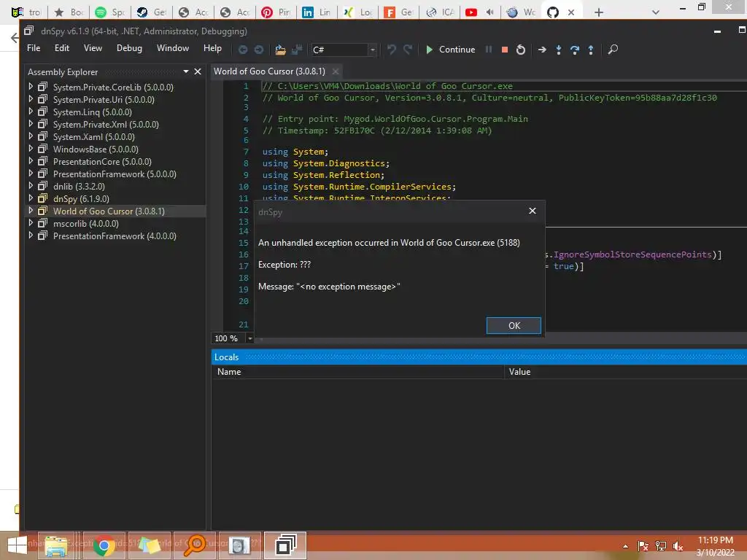747x560 pixels.
Task: Expand WindowsBase (5.0.0.0) node
Action: coord(31,149)
